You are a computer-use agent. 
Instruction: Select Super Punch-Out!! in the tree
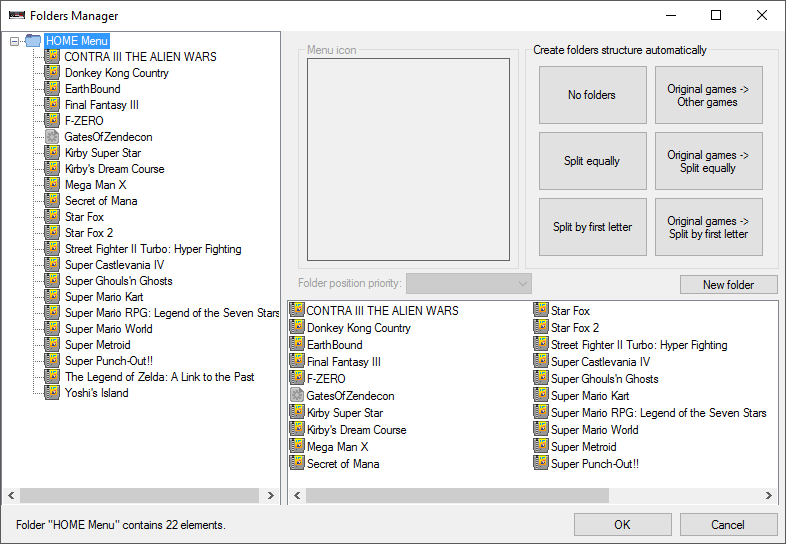[x=109, y=361]
